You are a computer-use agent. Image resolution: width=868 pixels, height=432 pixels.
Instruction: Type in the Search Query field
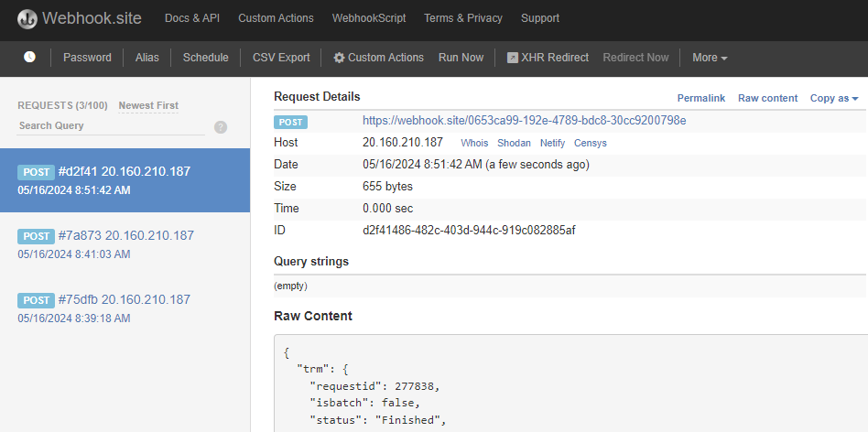pyautogui.click(x=110, y=126)
